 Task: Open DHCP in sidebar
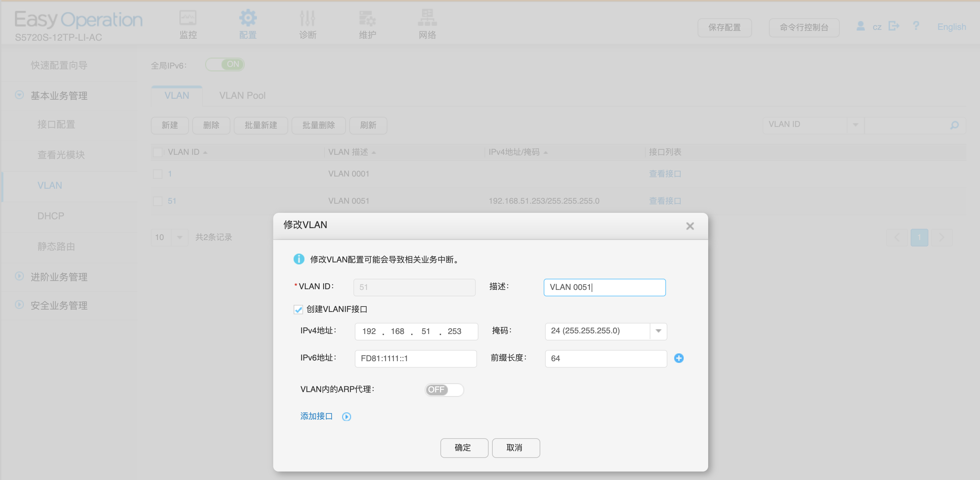pyautogui.click(x=51, y=216)
